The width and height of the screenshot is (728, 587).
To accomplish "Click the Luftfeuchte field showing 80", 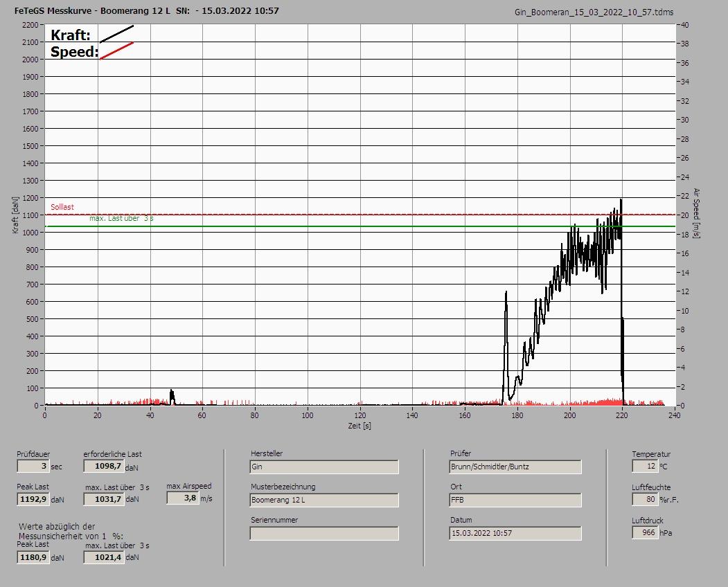I will point(645,499).
